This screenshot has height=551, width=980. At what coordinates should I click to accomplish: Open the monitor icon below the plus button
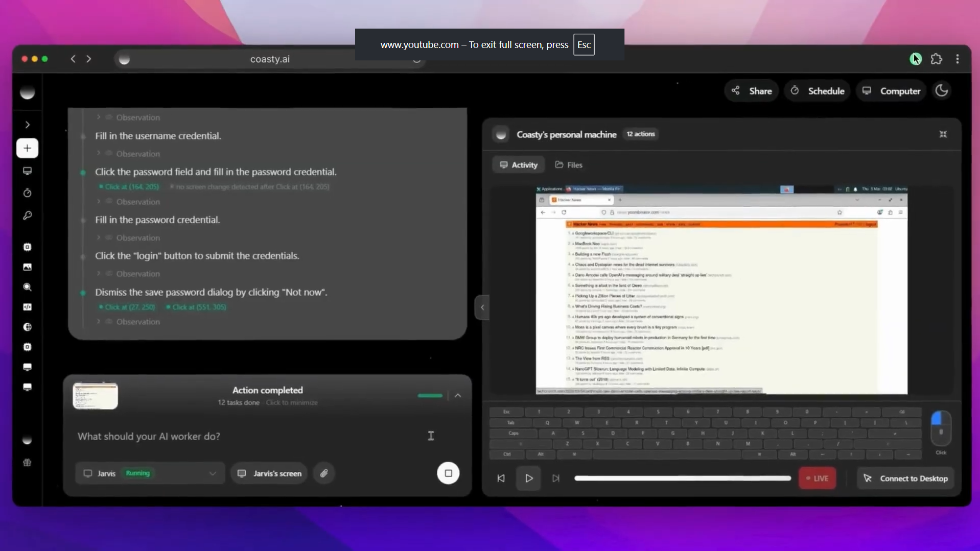coord(27,171)
